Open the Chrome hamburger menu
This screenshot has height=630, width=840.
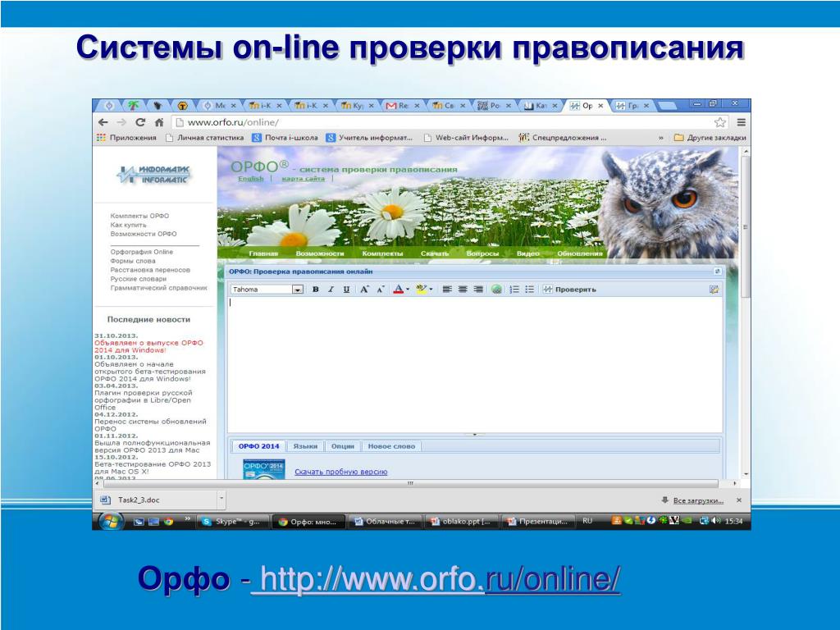pos(742,122)
